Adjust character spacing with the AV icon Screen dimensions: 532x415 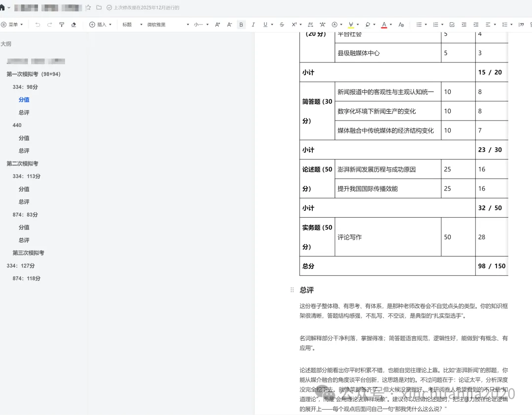coord(310,25)
